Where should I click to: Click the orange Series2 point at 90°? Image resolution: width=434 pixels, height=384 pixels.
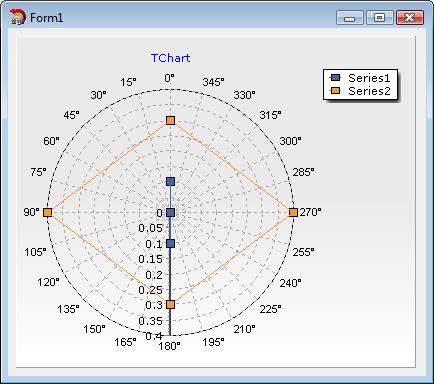click(x=48, y=212)
